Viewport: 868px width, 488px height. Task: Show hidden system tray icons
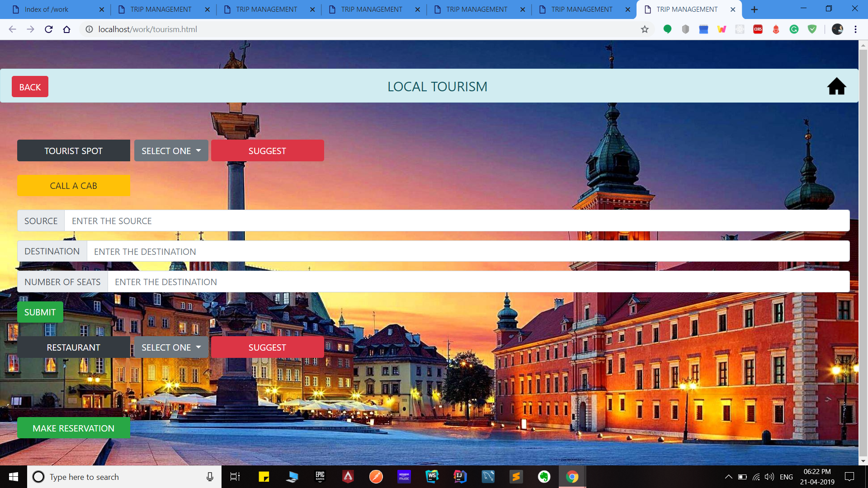[x=728, y=477]
